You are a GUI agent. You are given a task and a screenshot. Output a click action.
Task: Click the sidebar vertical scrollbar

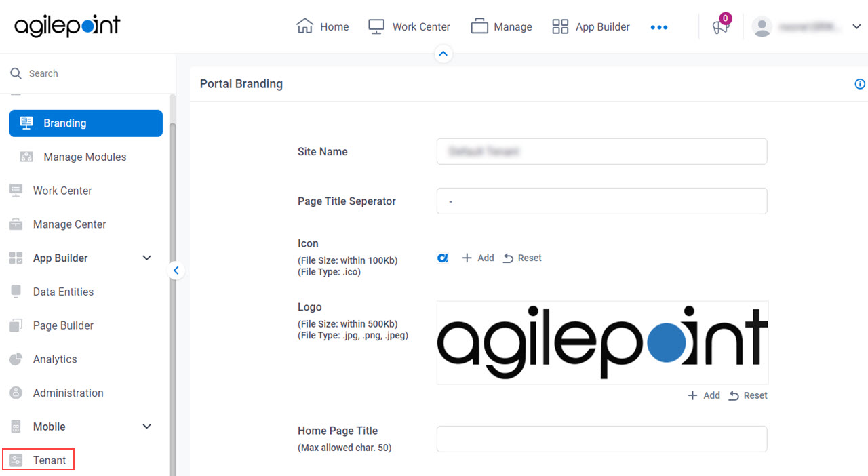coord(172,298)
